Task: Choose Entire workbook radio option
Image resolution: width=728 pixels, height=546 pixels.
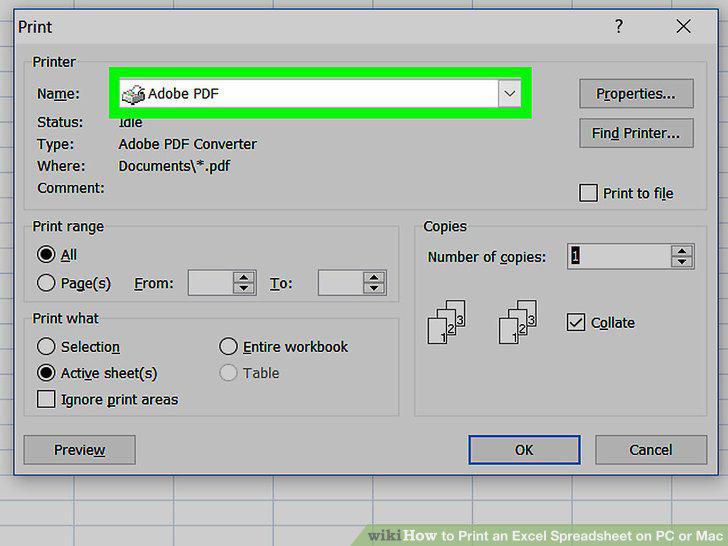Action: pyautogui.click(x=228, y=346)
